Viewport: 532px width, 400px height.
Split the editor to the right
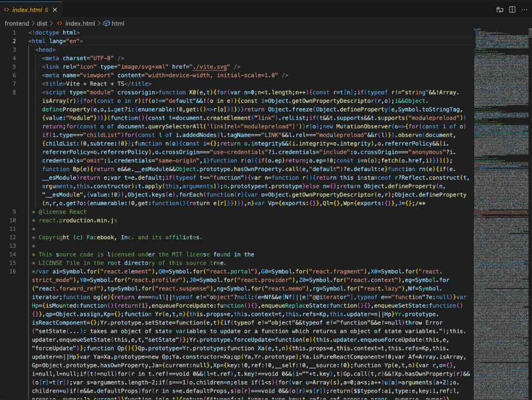click(x=512, y=10)
